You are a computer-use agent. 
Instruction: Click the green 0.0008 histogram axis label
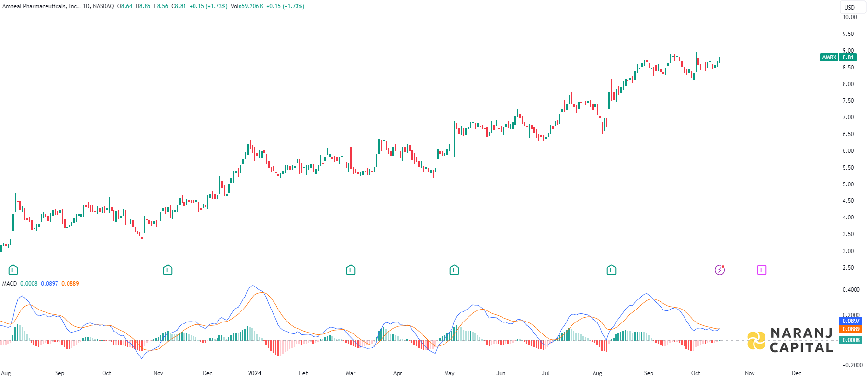[x=851, y=340]
